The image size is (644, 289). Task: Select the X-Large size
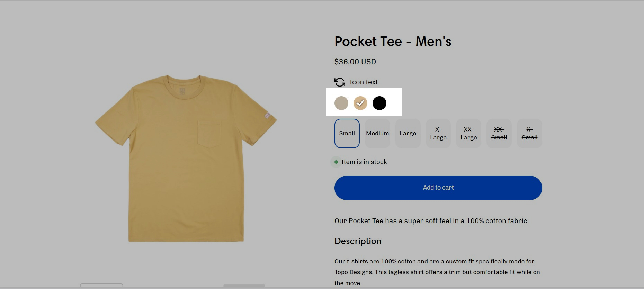[438, 134]
